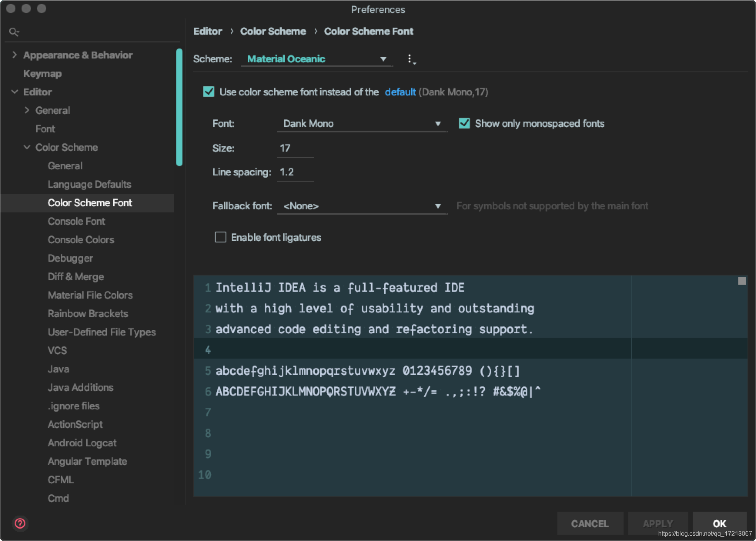The height and width of the screenshot is (541, 756).
Task: Open Language Defaults settings page
Action: [89, 184]
